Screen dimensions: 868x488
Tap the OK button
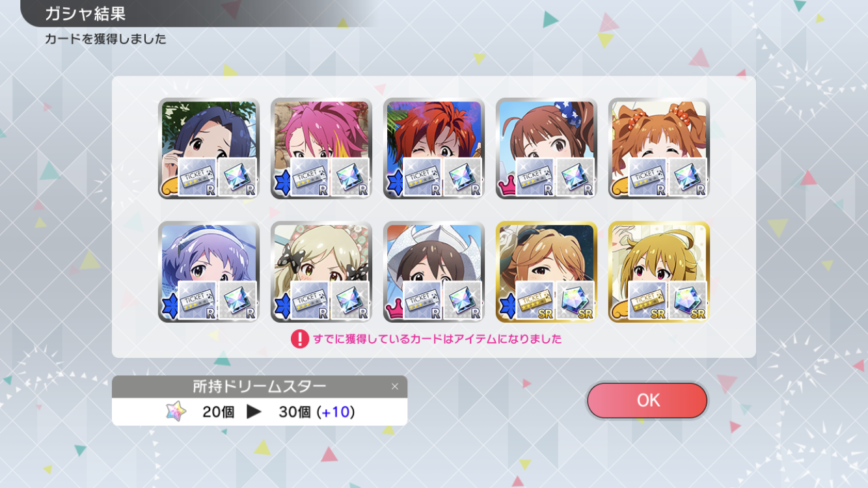pyautogui.click(x=647, y=400)
